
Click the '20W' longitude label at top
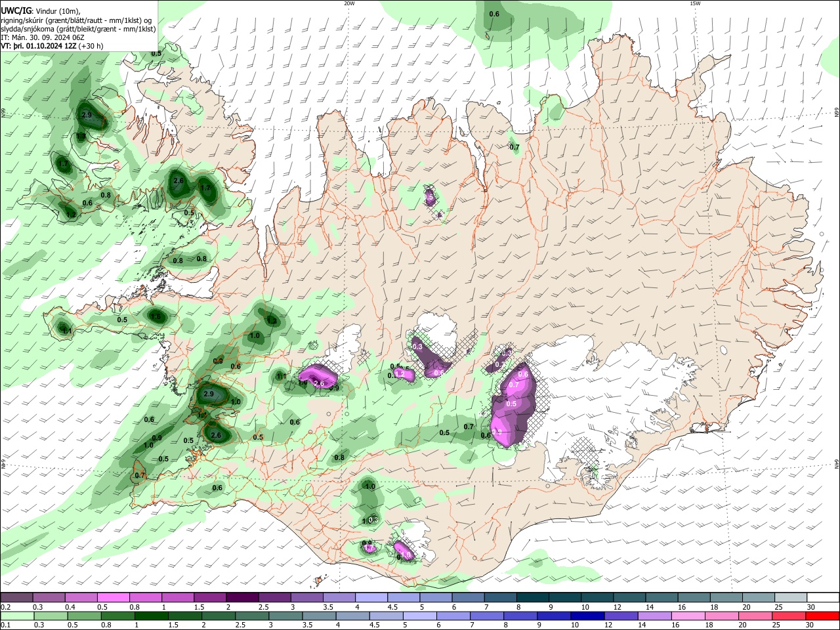pyautogui.click(x=349, y=3)
